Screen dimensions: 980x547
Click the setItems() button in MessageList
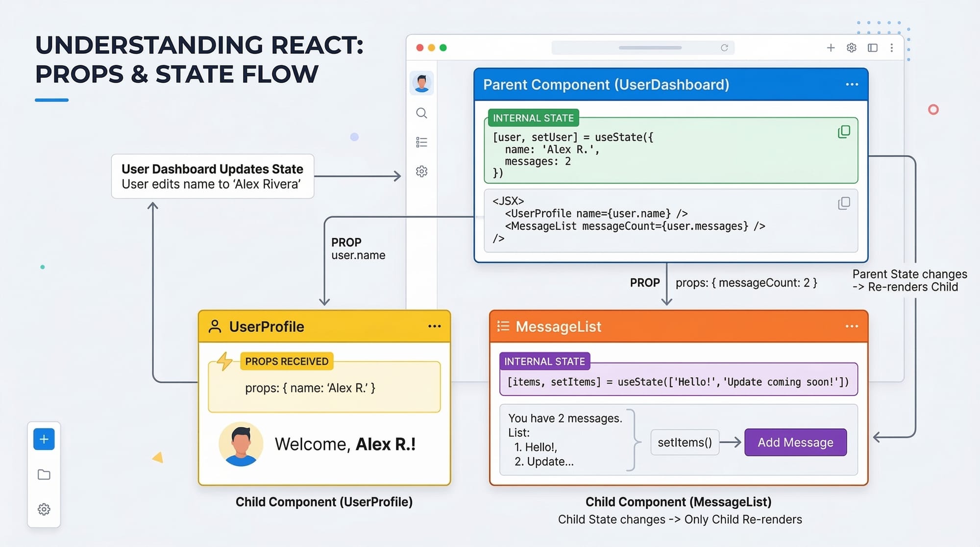(x=685, y=442)
